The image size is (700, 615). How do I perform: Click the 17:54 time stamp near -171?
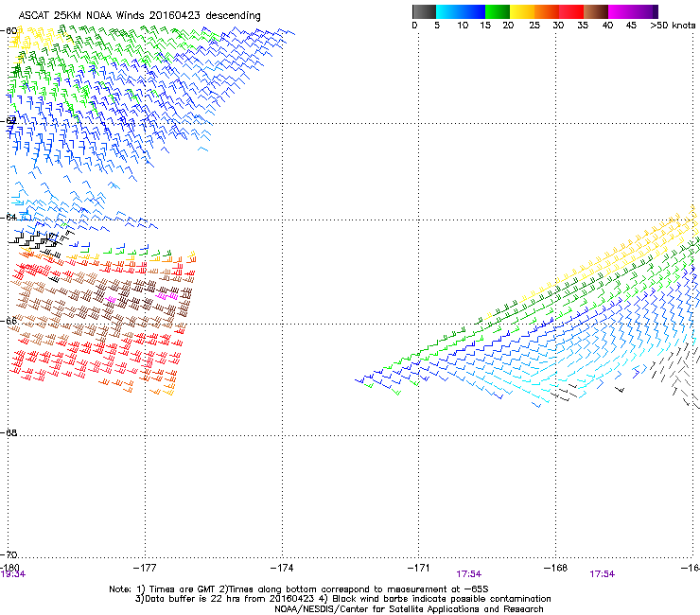[469, 574]
